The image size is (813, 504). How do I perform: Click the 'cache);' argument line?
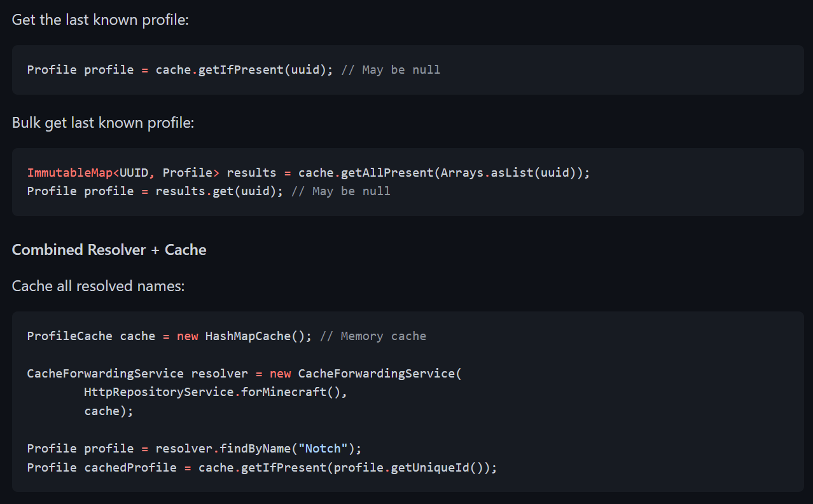pyautogui.click(x=109, y=411)
